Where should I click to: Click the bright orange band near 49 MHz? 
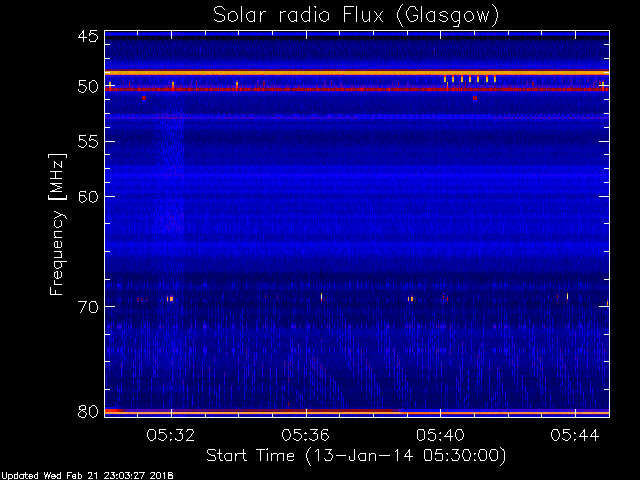coord(357,73)
